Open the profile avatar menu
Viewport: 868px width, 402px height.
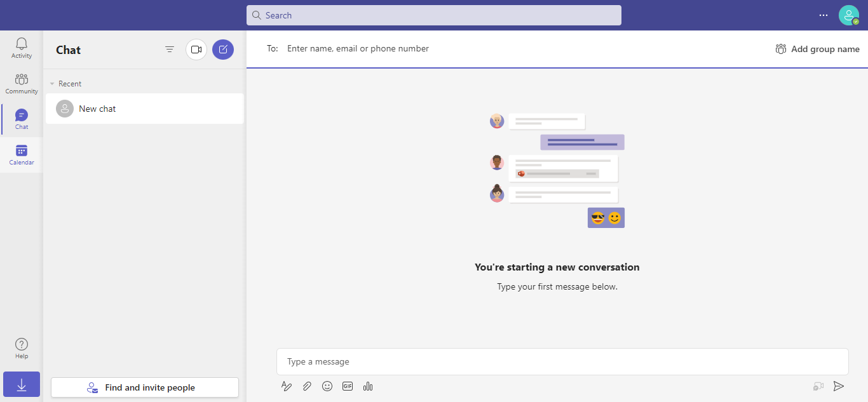848,15
